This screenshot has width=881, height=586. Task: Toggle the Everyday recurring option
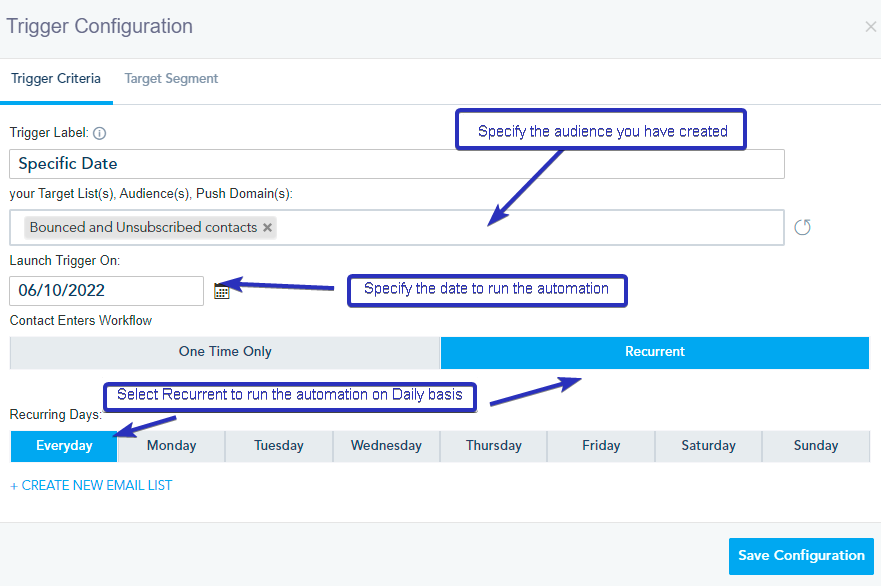(x=64, y=446)
